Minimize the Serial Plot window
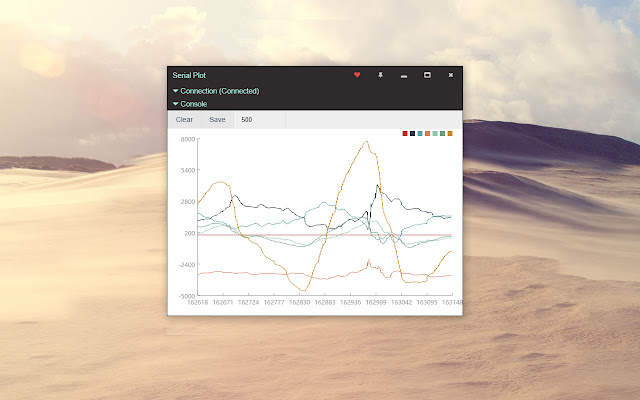This screenshot has width=640, height=400. (404, 76)
